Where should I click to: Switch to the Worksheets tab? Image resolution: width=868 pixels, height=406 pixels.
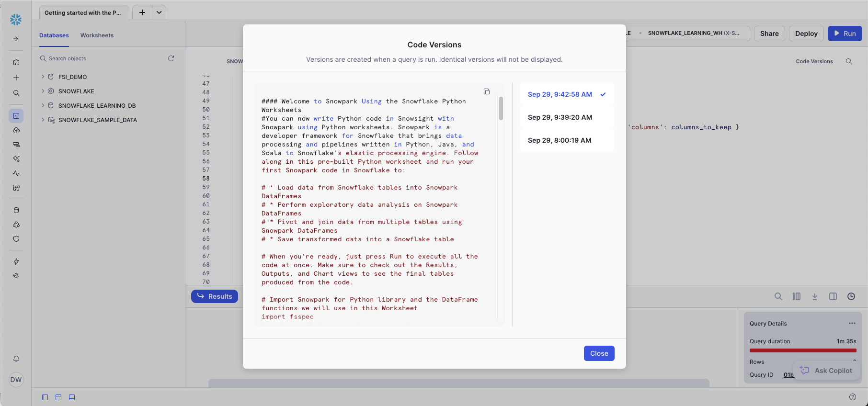[97, 35]
